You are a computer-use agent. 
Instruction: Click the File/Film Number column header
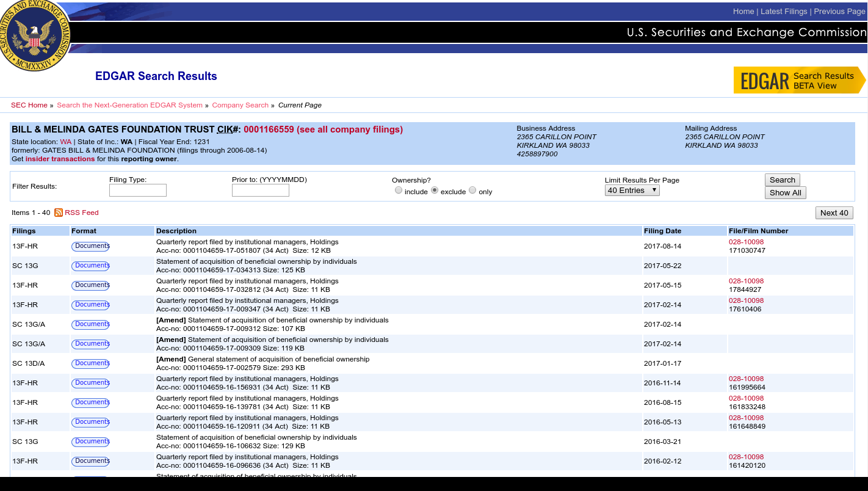point(790,231)
